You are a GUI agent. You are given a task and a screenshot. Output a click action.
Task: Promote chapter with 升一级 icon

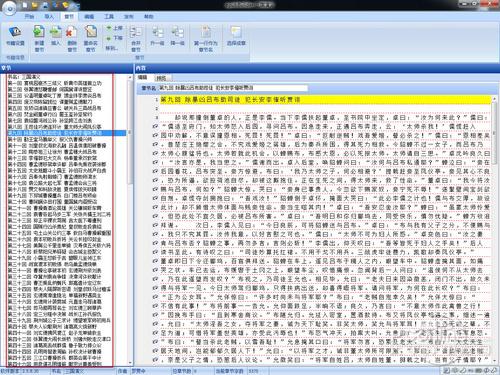point(157,36)
